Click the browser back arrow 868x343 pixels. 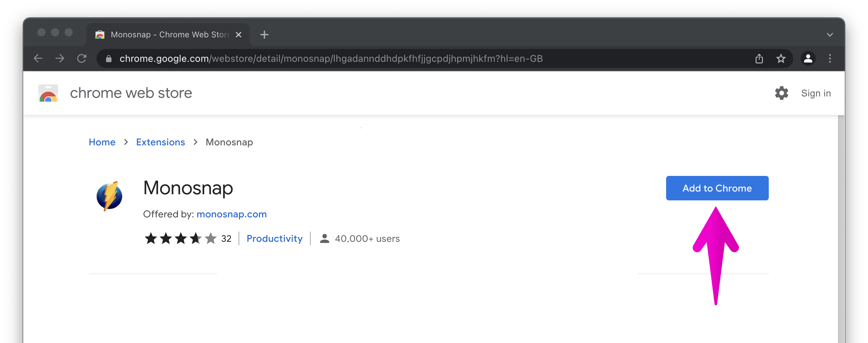pyautogui.click(x=38, y=58)
